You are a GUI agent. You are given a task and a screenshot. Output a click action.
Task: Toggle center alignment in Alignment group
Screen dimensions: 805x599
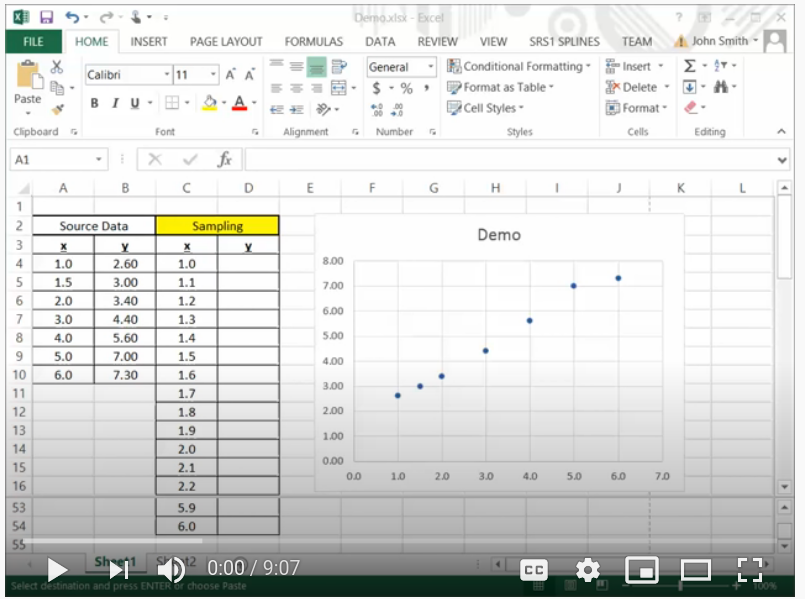(297, 88)
